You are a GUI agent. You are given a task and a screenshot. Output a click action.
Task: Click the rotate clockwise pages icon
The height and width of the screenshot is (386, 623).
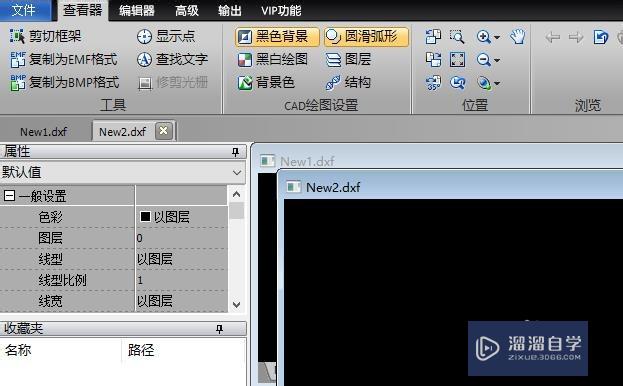(433, 60)
